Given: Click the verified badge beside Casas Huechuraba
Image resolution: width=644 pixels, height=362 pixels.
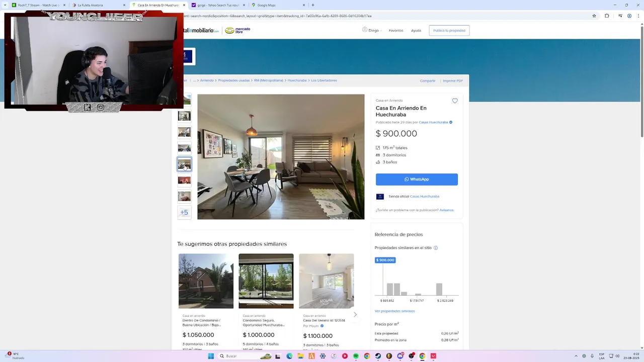Looking at the screenshot, I should (451, 122).
